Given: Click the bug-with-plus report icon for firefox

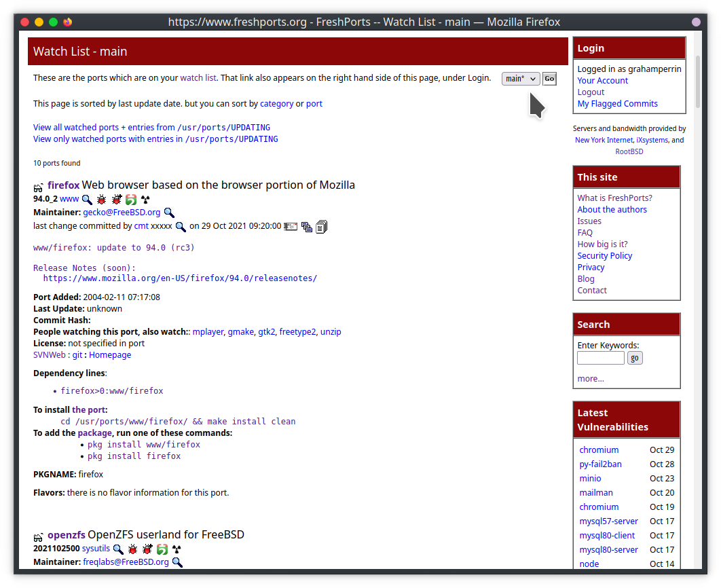Looking at the screenshot, I should (x=117, y=200).
